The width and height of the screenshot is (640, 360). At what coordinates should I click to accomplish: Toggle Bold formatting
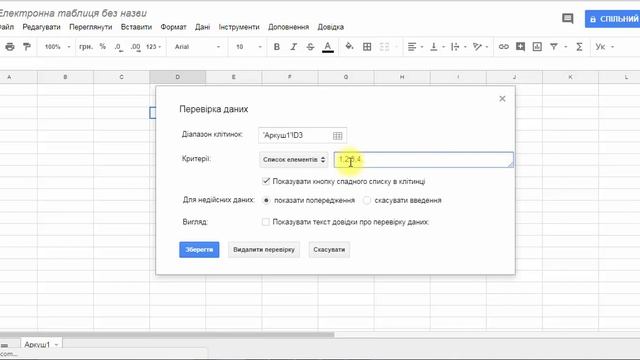click(277, 47)
